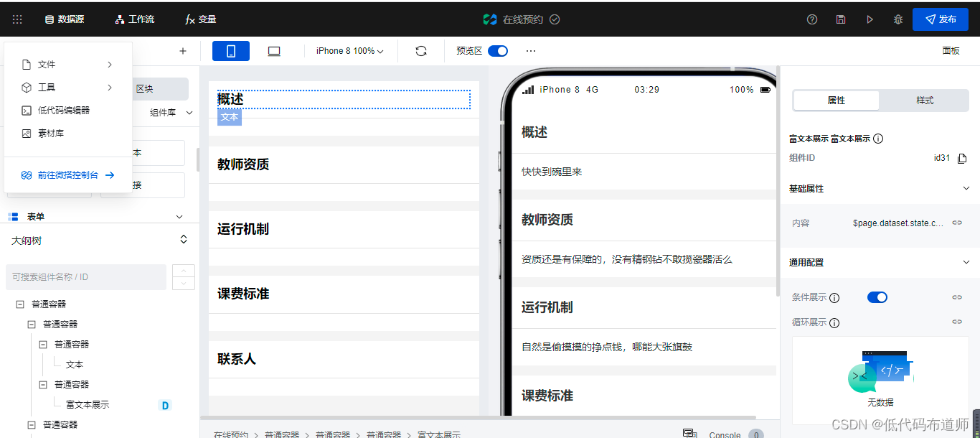
Task: Open the 工作流 workflow panel
Action: click(134, 19)
